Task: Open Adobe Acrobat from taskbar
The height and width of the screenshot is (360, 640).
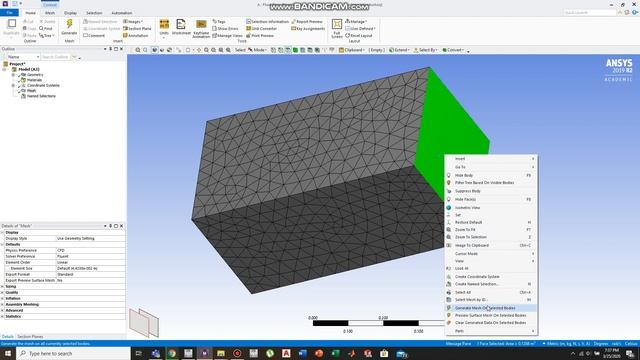Action: (x=286, y=353)
